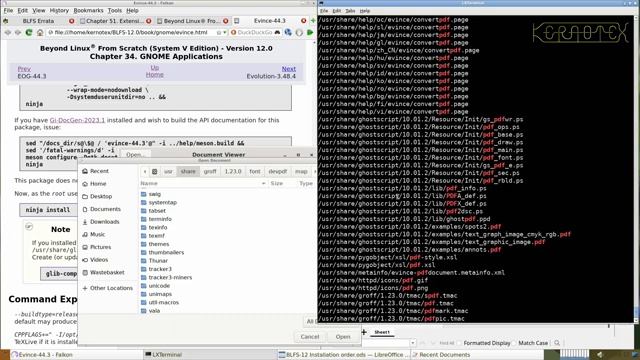Select the util-macros folder
This screenshot has width=640, height=360.
pyautogui.click(x=164, y=302)
